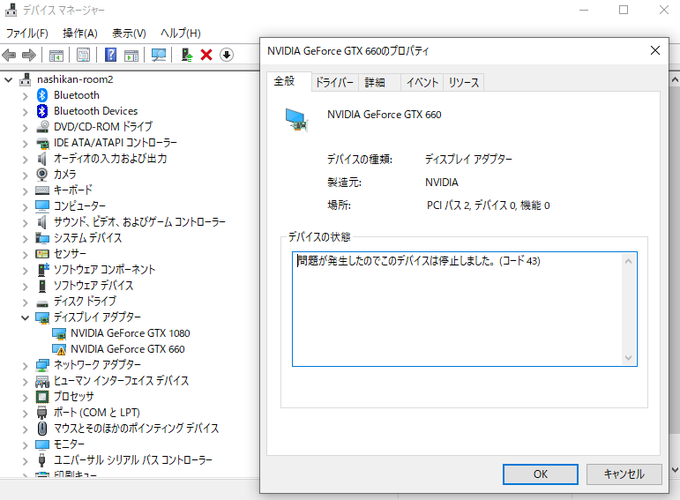
Task: Click the キャンセル button
Action: pos(624,474)
